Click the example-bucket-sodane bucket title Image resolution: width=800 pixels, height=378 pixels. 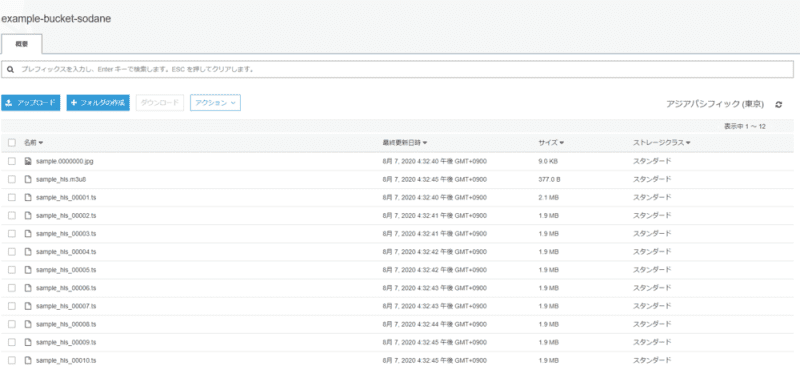[56, 19]
